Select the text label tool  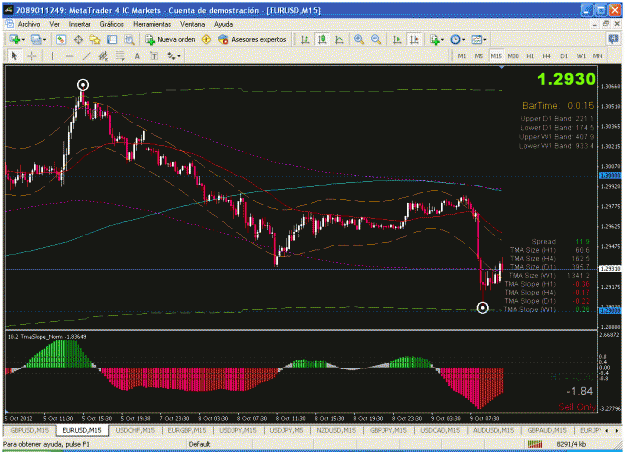154,56
